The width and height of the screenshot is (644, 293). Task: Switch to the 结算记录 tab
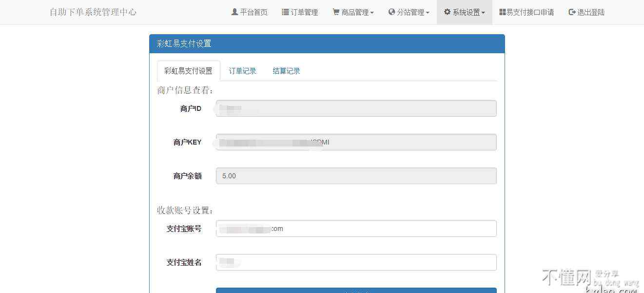[286, 71]
